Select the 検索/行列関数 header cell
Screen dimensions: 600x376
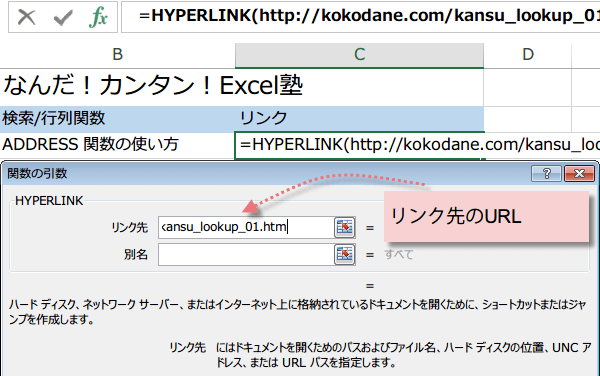click(x=117, y=118)
